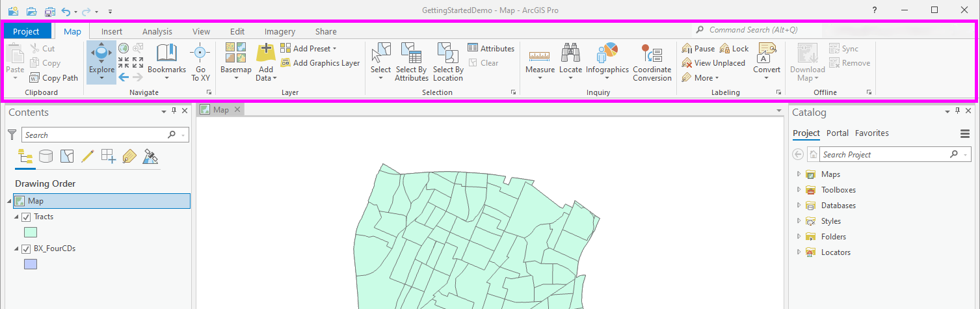980x309 pixels.
Task: Open the Portal tab in Catalog
Action: tap(838, 133)
